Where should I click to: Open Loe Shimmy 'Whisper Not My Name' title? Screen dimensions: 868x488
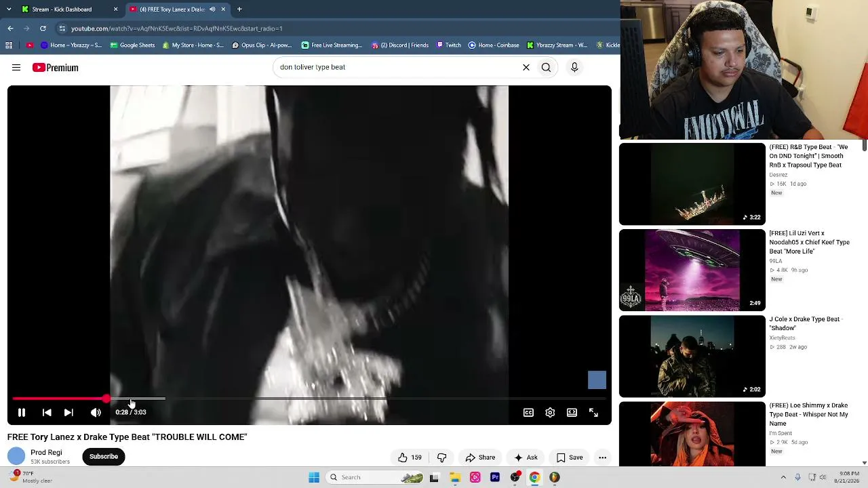[x=808, y=414]
